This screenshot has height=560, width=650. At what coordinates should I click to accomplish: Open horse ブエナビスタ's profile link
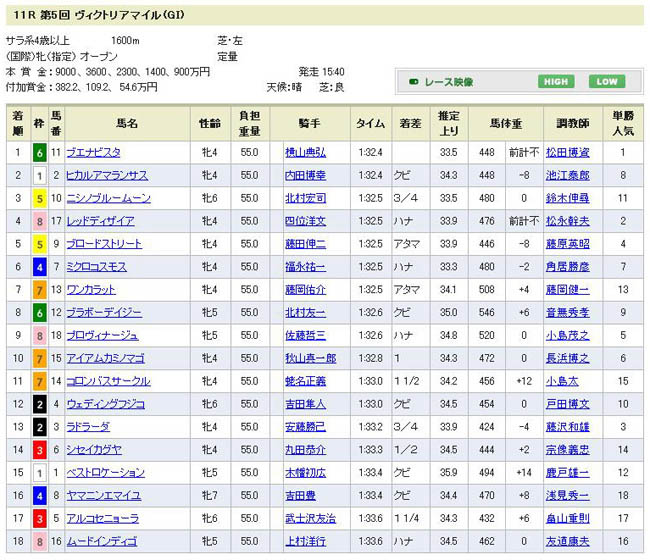pyautogui.click(x=94, y=152)
